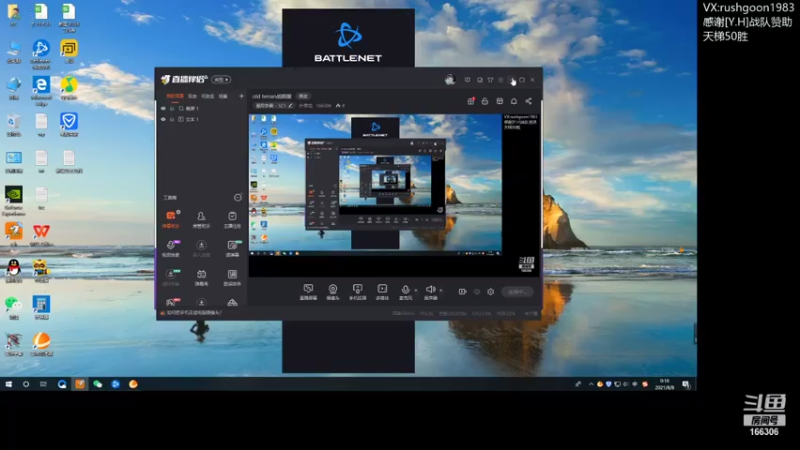The image size is (800, 450).
Task: Click the bottom-row tool with red badge
Action: [170, 303]
